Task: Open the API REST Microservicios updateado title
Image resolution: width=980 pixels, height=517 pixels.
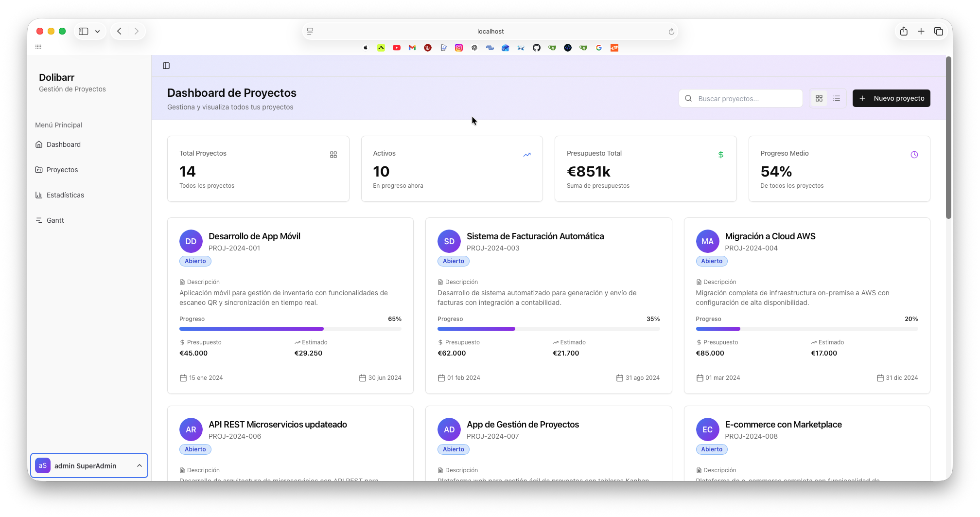Action: (278, 425)
